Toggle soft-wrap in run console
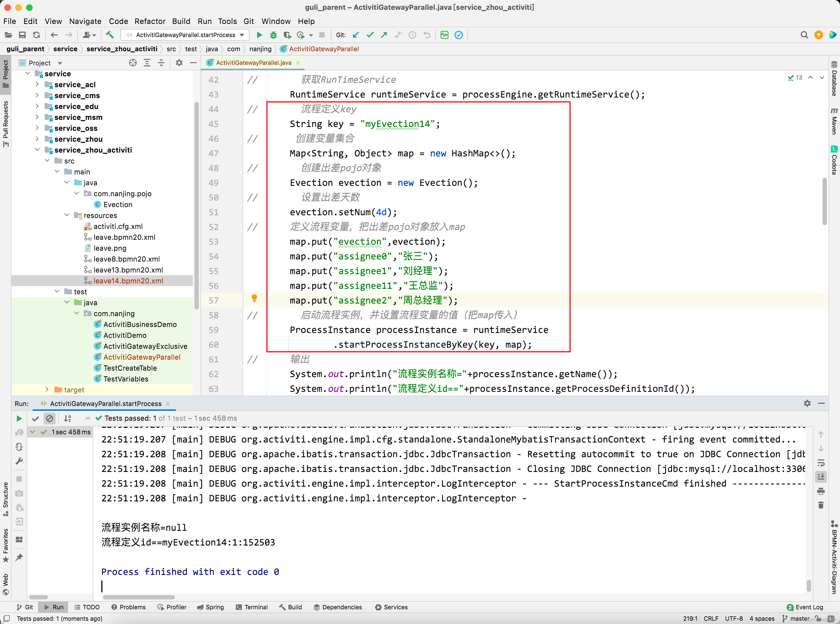Viewport: 840px width, 624px height. point(821,463)
